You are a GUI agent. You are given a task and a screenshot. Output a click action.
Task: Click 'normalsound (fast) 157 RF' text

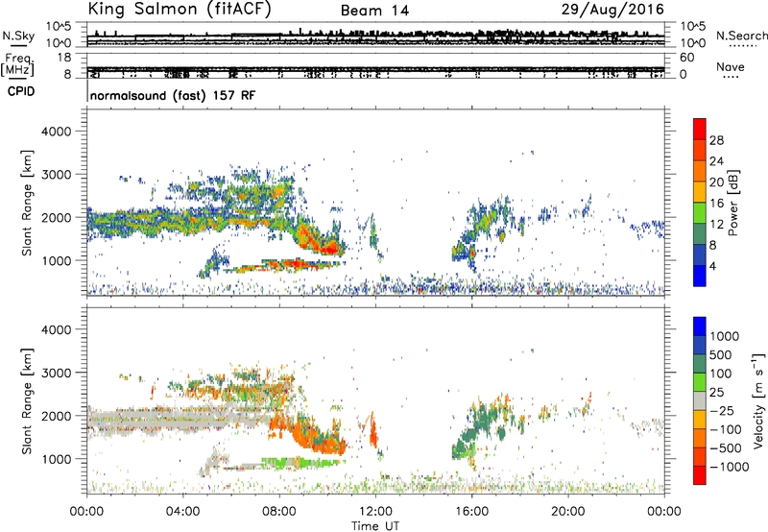(x=173, y=95)
